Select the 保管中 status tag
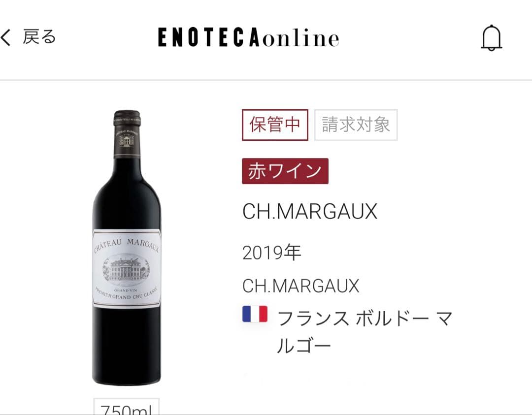Screen dimensions: 532x415 [x=275, y=125]
